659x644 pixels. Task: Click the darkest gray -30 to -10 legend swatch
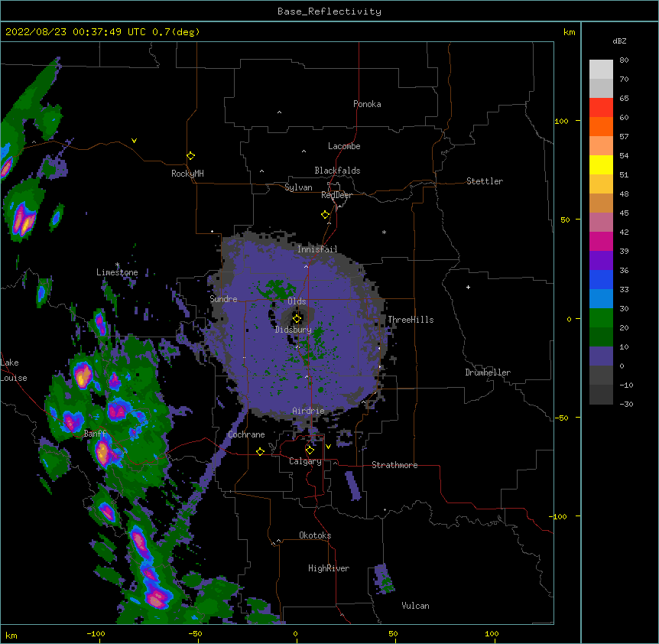coord(601,395)
